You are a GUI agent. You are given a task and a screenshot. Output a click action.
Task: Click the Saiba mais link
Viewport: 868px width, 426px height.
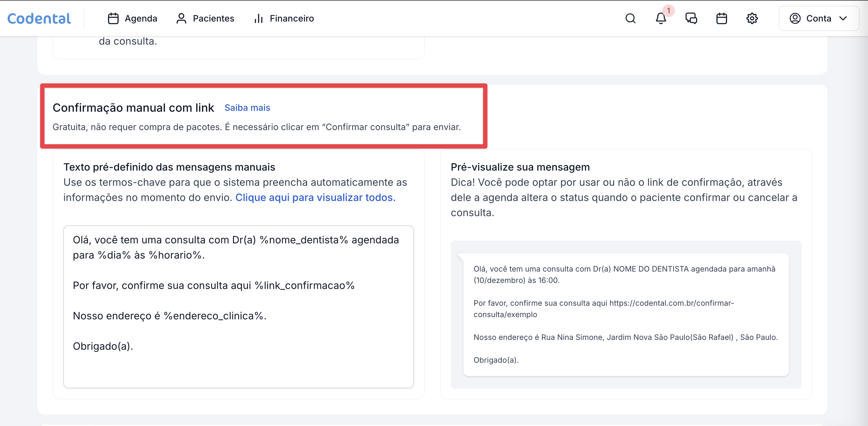coord(247,108)
